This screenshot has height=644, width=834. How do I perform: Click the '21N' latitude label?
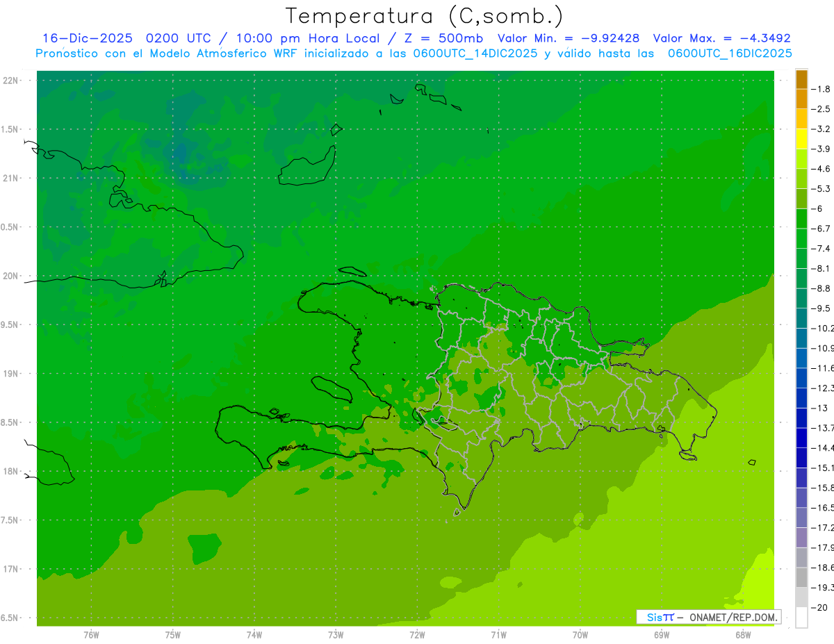[x=10, y=179]
